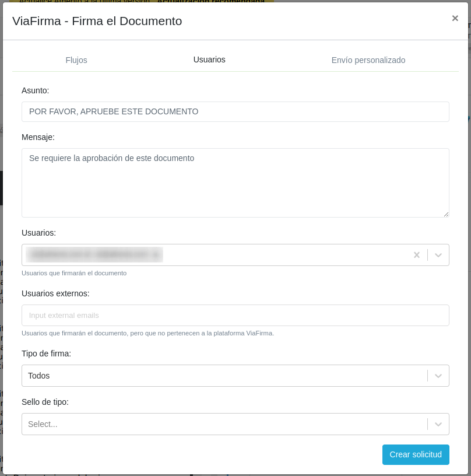Click the Sello de tipo chevron
The width and height of the screenshot is (471, 476).
pos(438,424)
